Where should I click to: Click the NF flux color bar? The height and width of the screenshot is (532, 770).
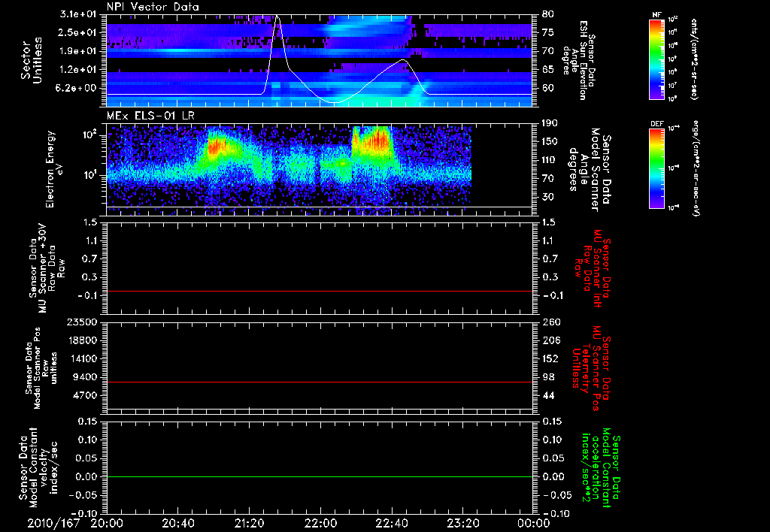657,59
